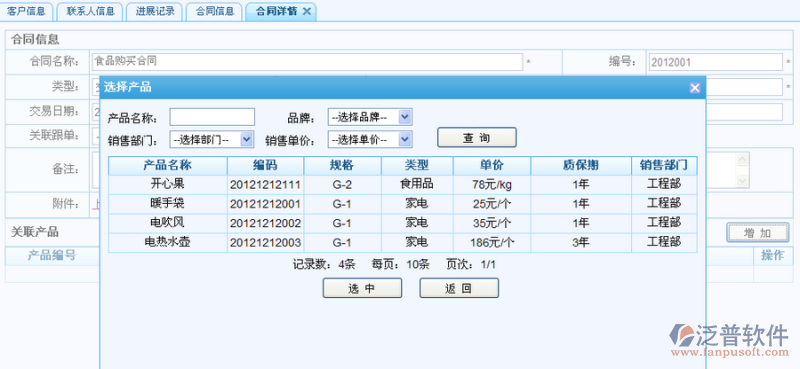Screen dimensions: 800x369
Task: Switch to the 联系人信息 tab
Action: point(90,11)
